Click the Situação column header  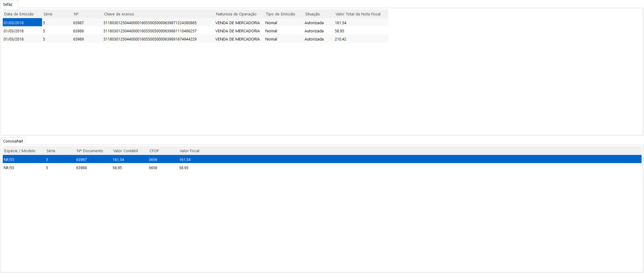[312, 14]
